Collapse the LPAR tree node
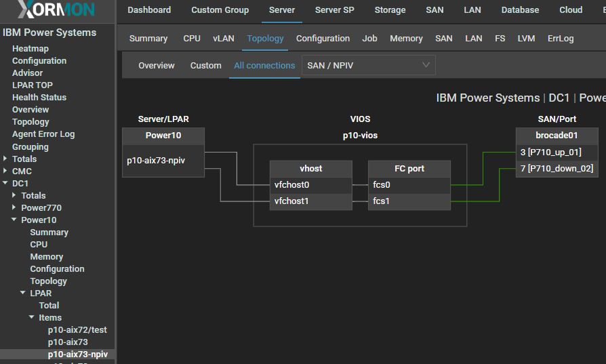This screenshot has width=606, height=364. pyautogui.click(x=24, y=293)
